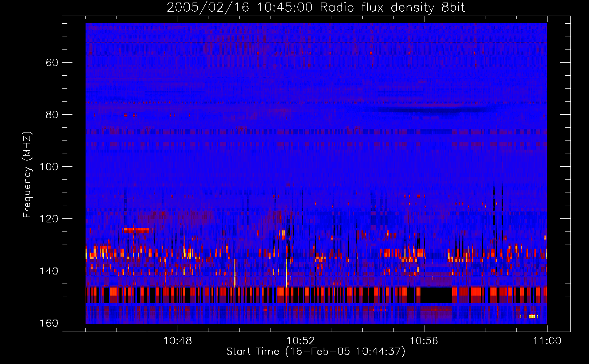
Task: Click the 80 frequency tick label
Action: coord(52,115)
